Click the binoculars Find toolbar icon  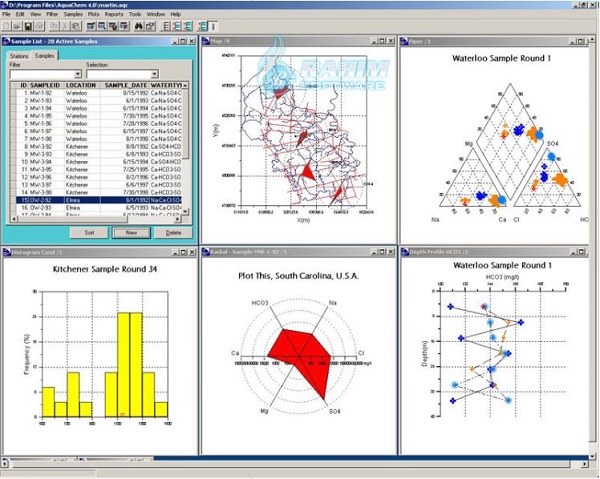(139, 26)
